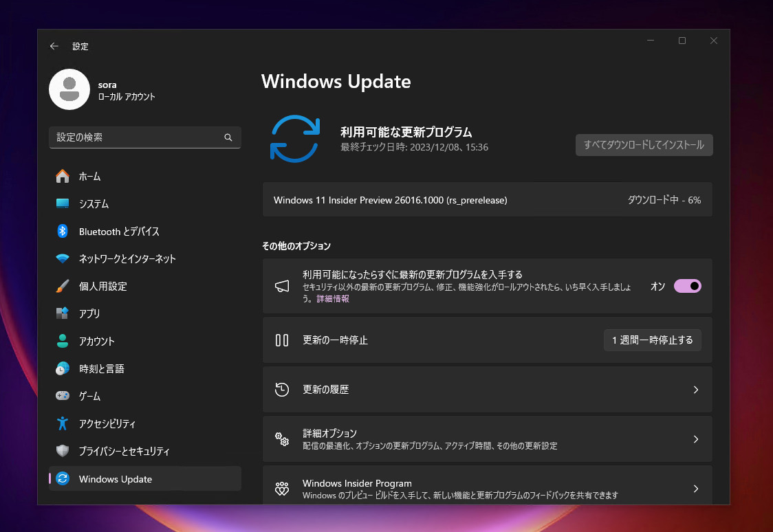The height and width of the screenshot is (532, 773).
Task: Click the pause icon beside 更新の一時停止
Action: click(282, 340)
